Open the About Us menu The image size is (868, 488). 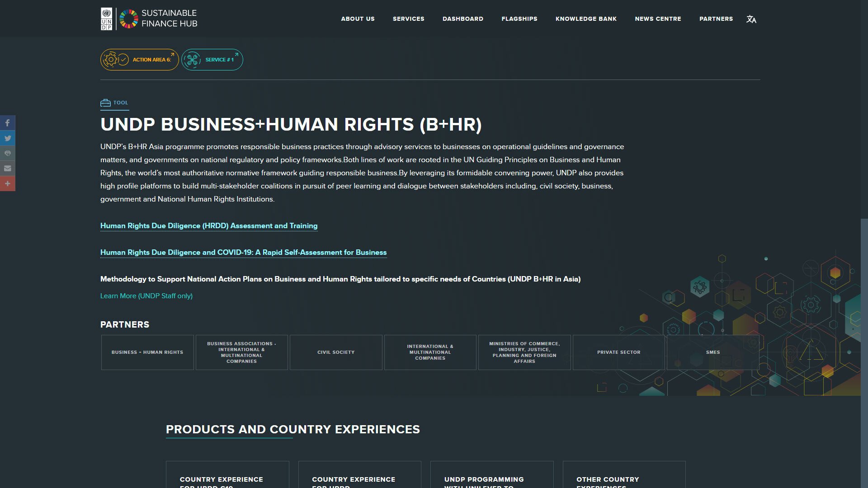coord(358,19)
